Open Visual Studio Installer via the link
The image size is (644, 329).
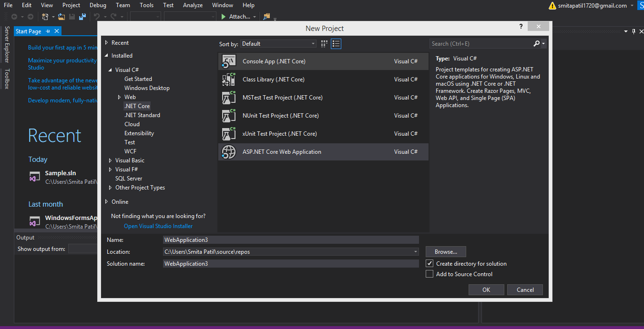click(x=158, y=226)
